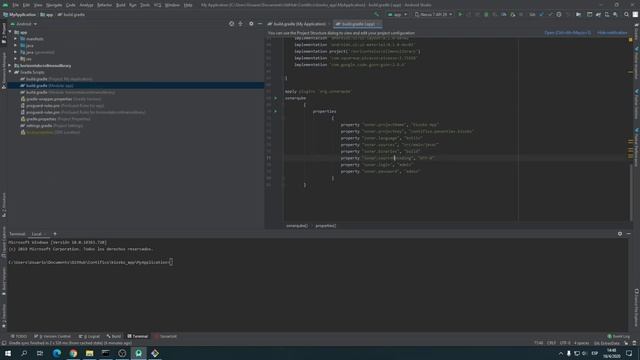Screen dimensions: 640x360
Task: Open the Tools menu
Action: point(145,5)
